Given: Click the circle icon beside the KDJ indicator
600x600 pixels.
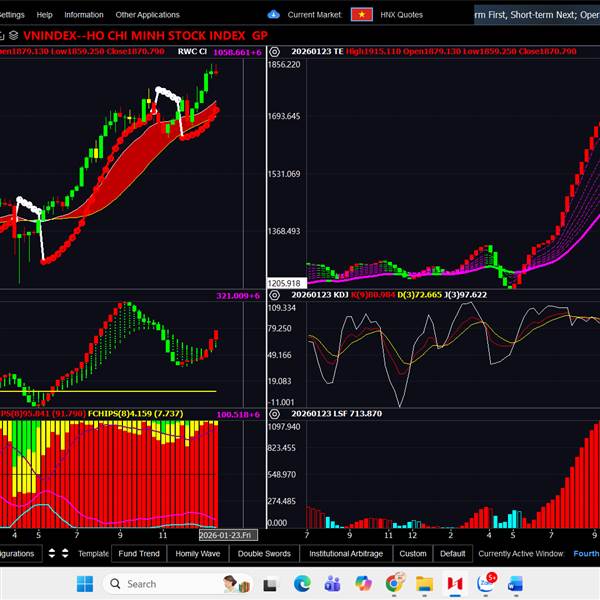Looking at the screenshot, I should click(274, 295).
